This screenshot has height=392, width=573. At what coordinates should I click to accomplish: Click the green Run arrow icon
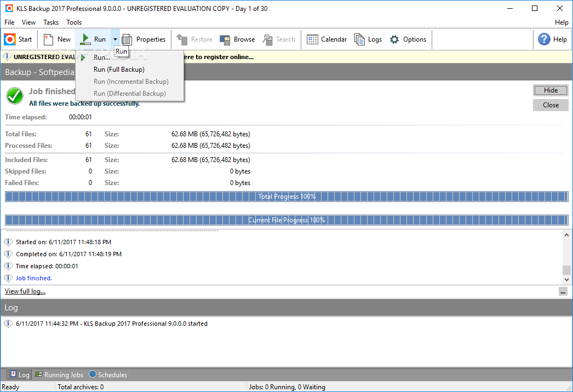click(x=85, y=39)
